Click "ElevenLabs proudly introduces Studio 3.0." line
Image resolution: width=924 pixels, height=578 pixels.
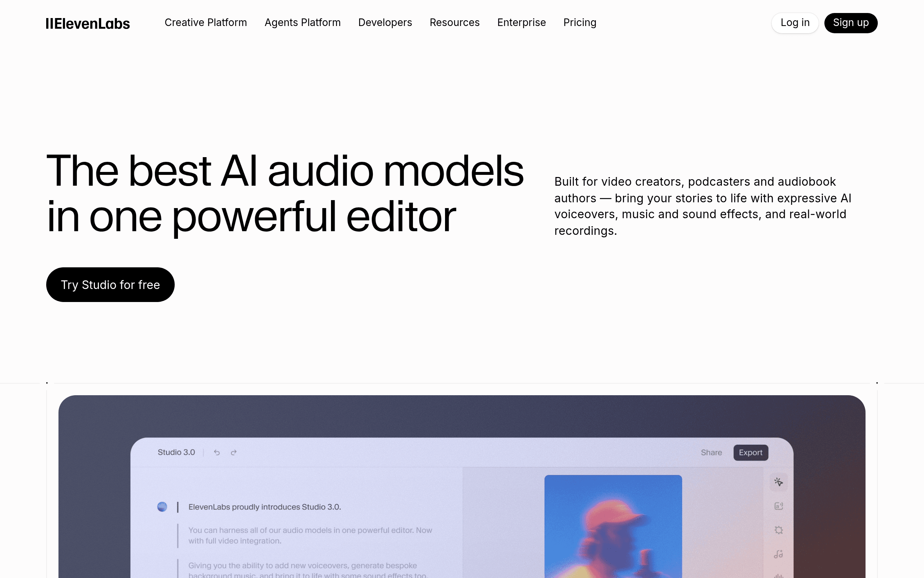click(x=265, y=507)
